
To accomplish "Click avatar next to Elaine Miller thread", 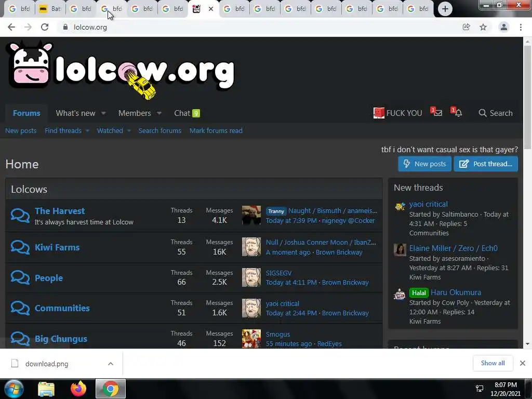I will 400,249.
